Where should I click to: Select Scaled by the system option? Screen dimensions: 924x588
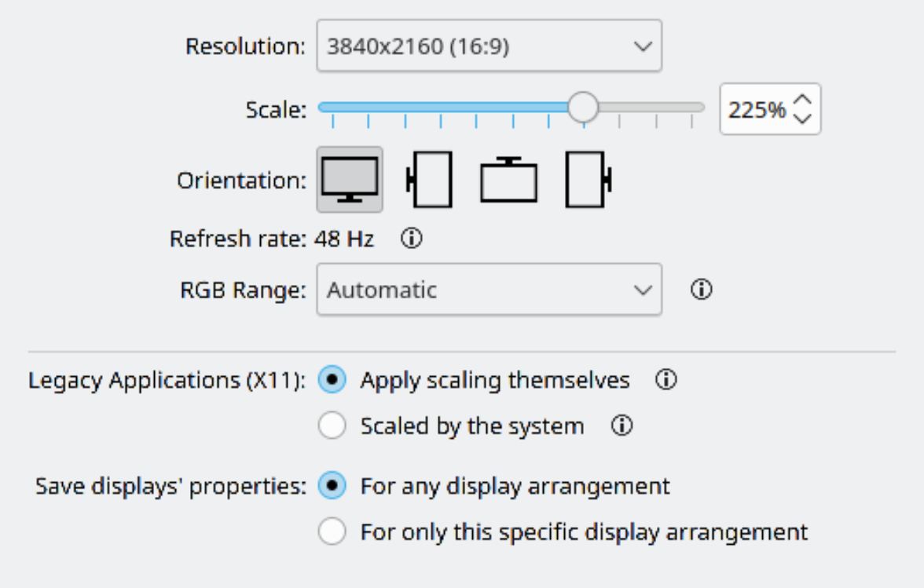(332, 426)
